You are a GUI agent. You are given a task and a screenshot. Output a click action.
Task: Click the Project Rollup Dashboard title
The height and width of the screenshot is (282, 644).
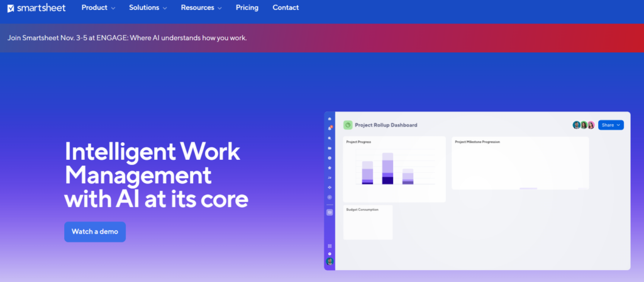[386, 125]
